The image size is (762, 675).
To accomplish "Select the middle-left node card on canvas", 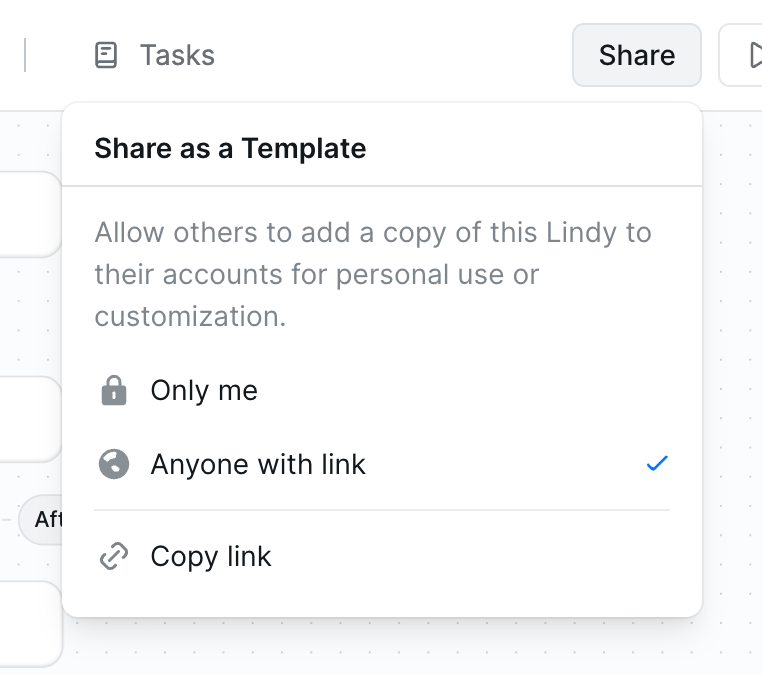I will [x=30, y=419].
